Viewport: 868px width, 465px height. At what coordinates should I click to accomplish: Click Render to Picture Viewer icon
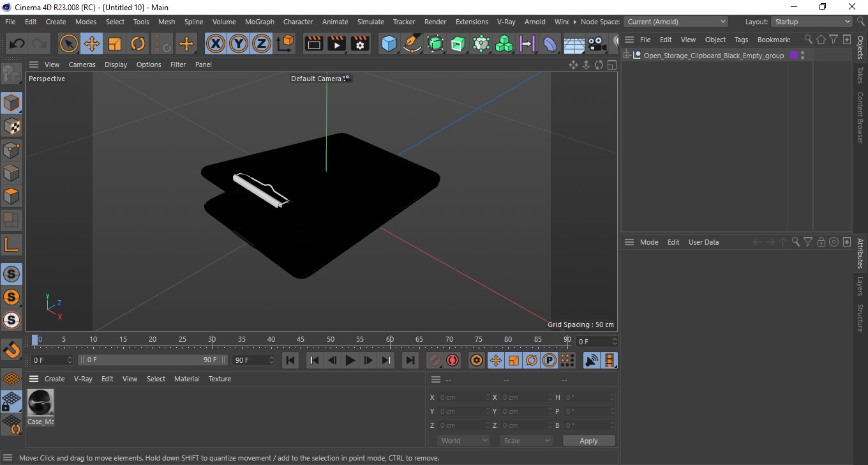[337, 44]
